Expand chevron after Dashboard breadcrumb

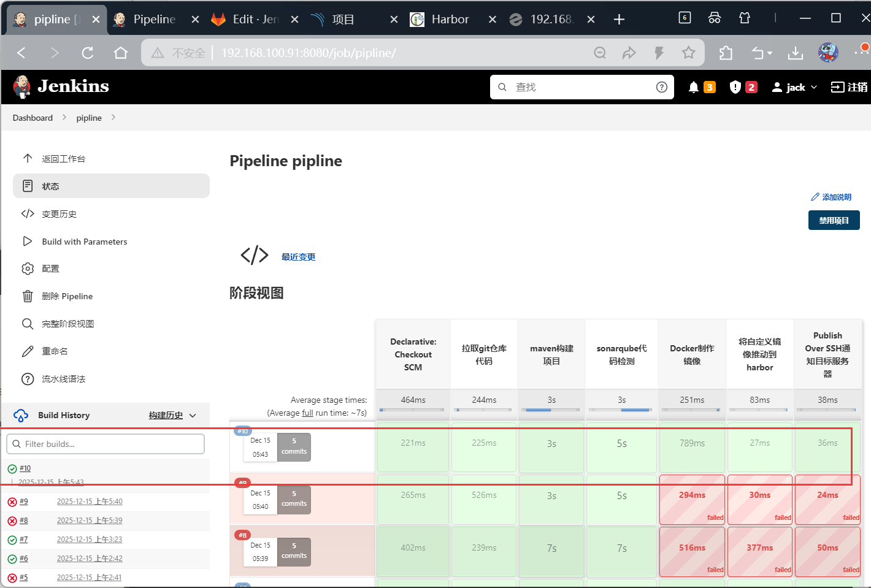64,117
